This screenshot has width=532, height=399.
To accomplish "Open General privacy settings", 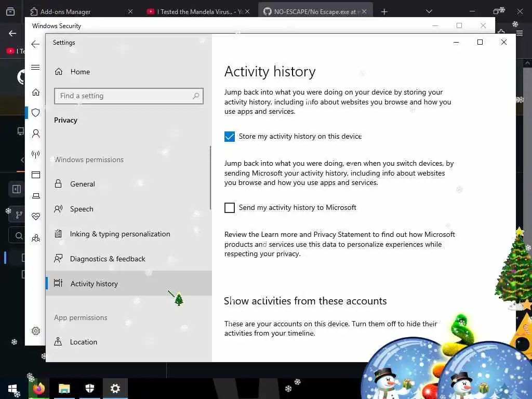I will tap(129, 184).
